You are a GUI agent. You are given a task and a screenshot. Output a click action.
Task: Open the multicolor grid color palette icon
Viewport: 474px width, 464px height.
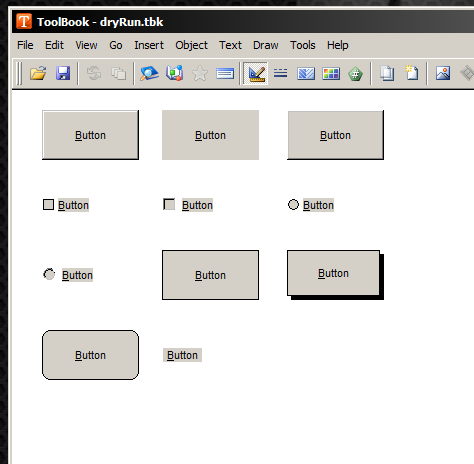331,73
